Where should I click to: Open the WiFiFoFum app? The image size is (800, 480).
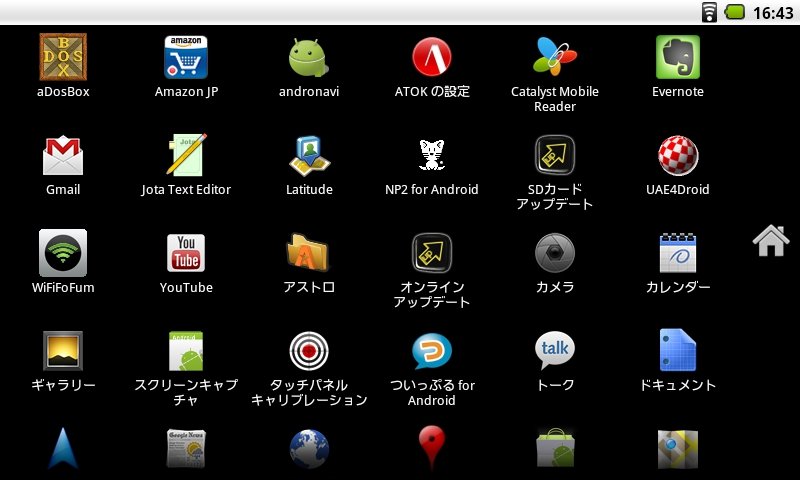click(x=63, y=253)
